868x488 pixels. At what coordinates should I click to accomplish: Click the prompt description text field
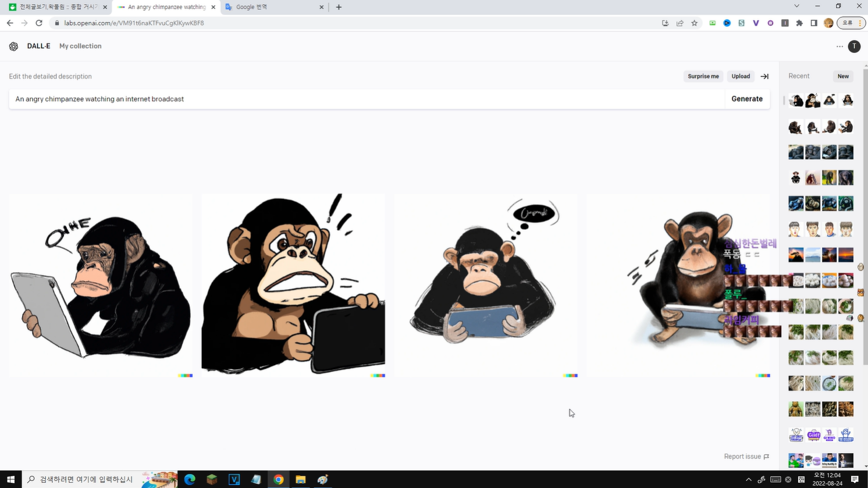click(367, 99)
